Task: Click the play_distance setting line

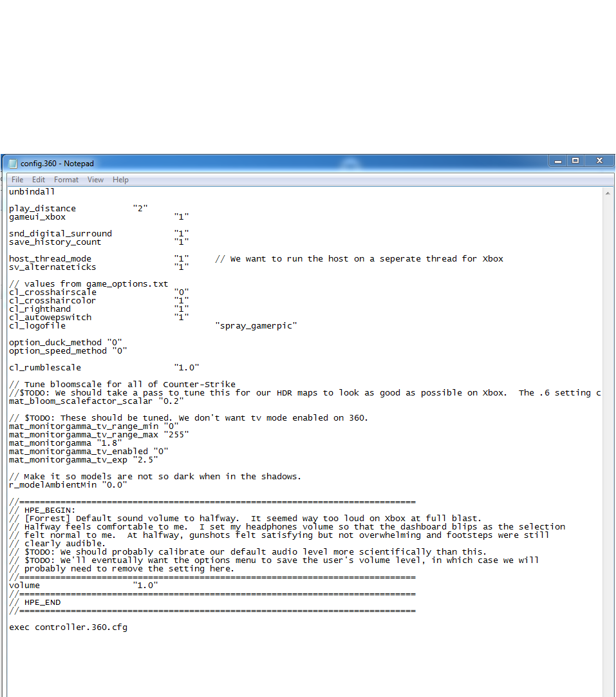Action: click(79, 209)
